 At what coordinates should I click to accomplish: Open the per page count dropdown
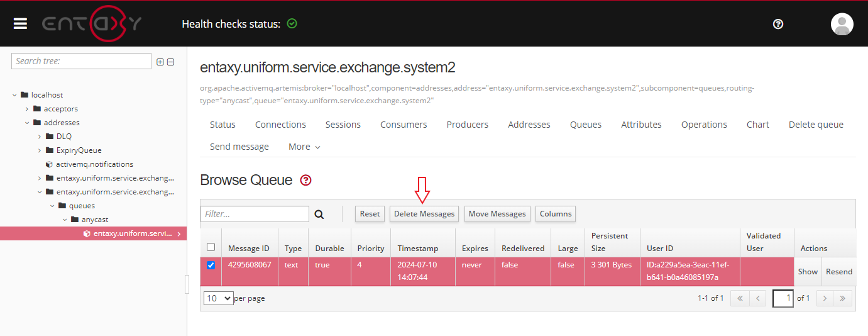point(218,298)
